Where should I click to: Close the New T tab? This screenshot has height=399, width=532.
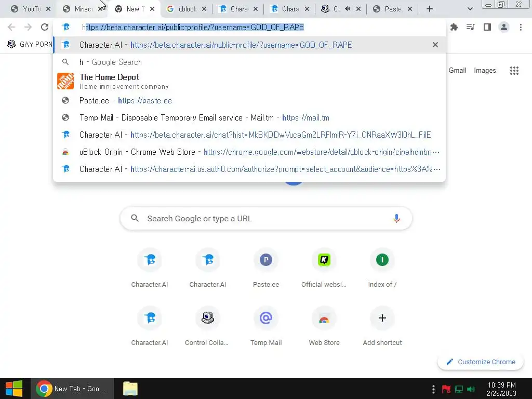click(x=152, y=9)
